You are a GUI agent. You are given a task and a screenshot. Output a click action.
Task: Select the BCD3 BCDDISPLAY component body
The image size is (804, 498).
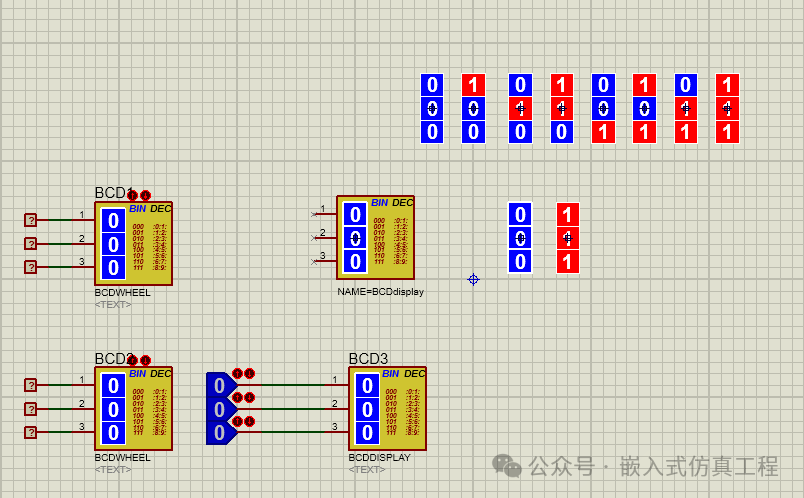coord(387,409)
